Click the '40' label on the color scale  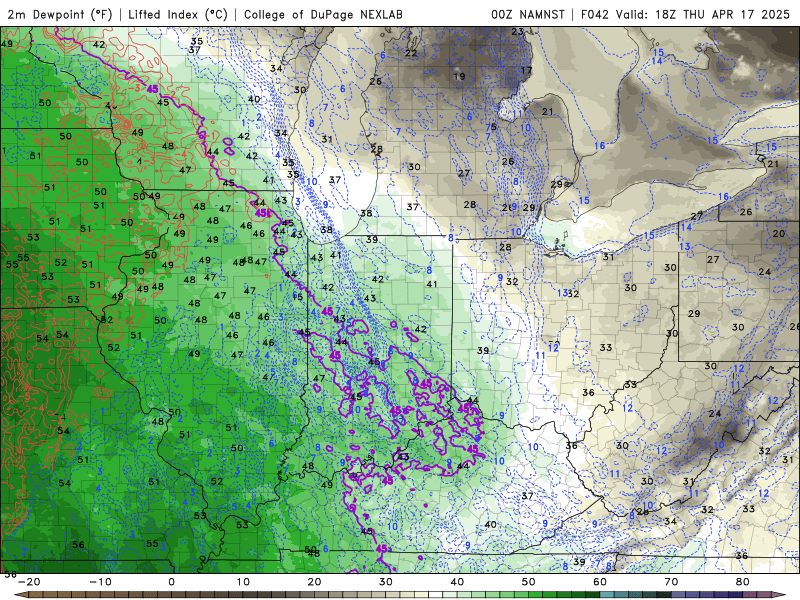457,582
